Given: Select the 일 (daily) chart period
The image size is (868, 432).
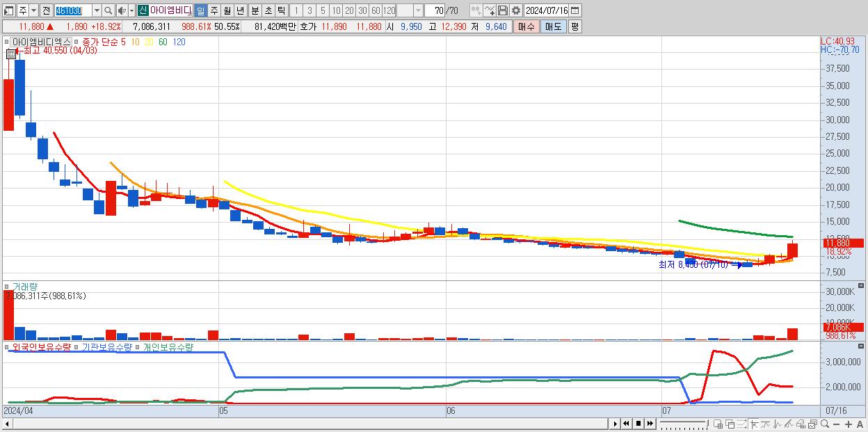Looking at the screenshot, I should (200, 10).
